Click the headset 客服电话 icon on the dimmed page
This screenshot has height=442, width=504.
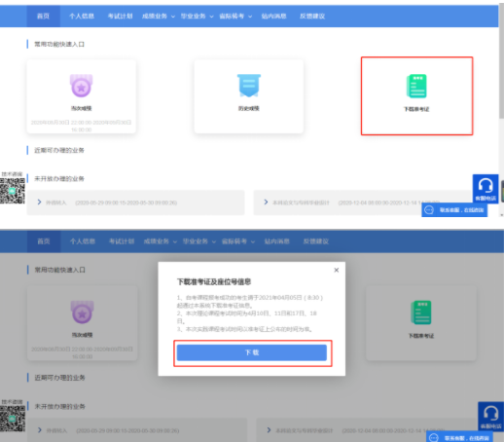point(490,417)
